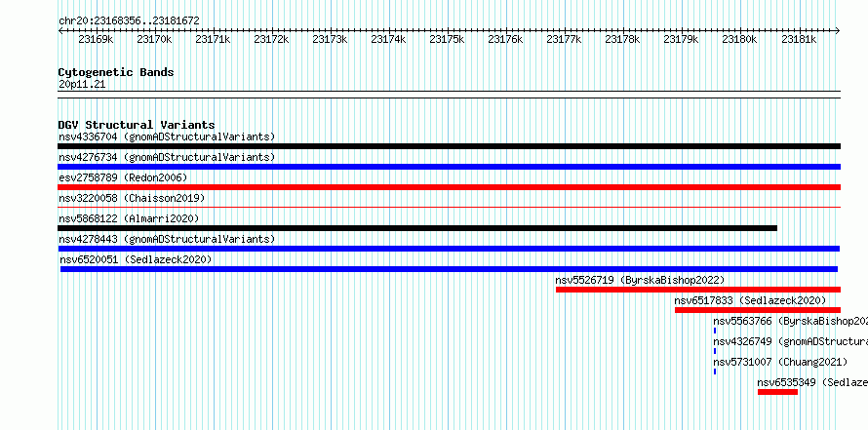Open nsv5731007 (Chuang2021) variant
The image size is (868, 430).
tap(780, 362)
